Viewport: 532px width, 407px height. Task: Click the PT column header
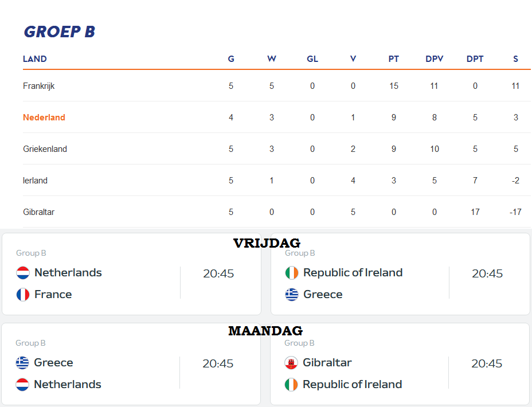[x=394, y=59]
